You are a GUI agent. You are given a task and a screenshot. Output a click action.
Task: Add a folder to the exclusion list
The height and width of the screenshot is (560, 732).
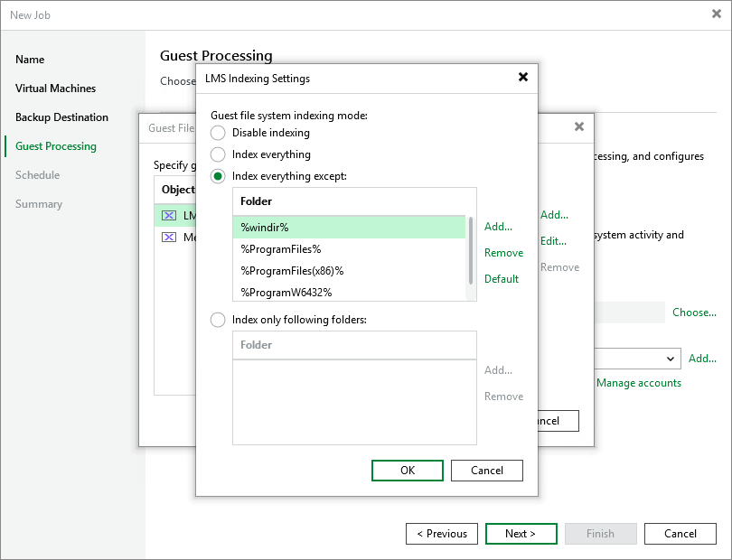pyautogui.click(x=498, y=227)
